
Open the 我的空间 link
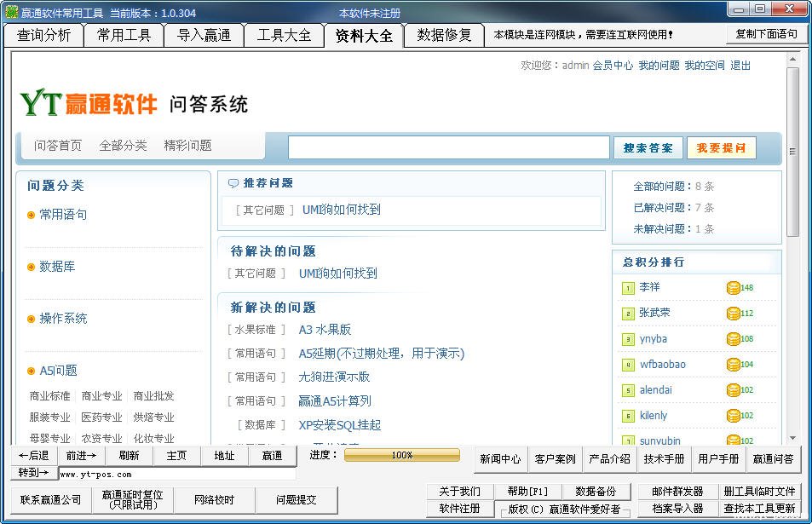click(705, 66)
